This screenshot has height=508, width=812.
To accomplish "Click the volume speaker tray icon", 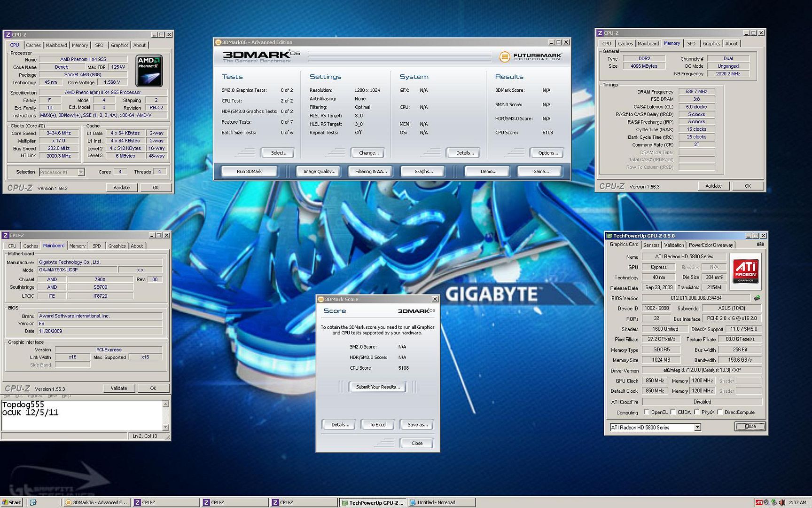I will [781, 502].
